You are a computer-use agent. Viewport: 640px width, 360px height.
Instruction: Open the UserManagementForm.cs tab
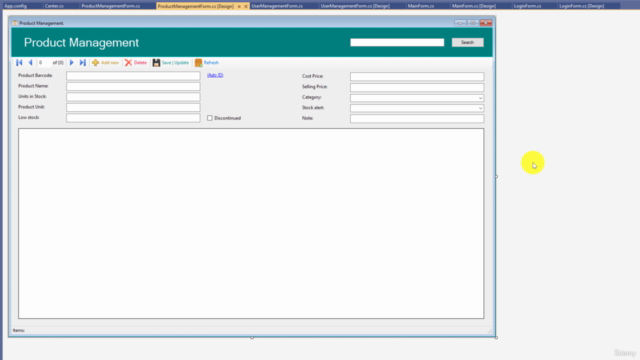pyautogui.click(x=277, y=6)
